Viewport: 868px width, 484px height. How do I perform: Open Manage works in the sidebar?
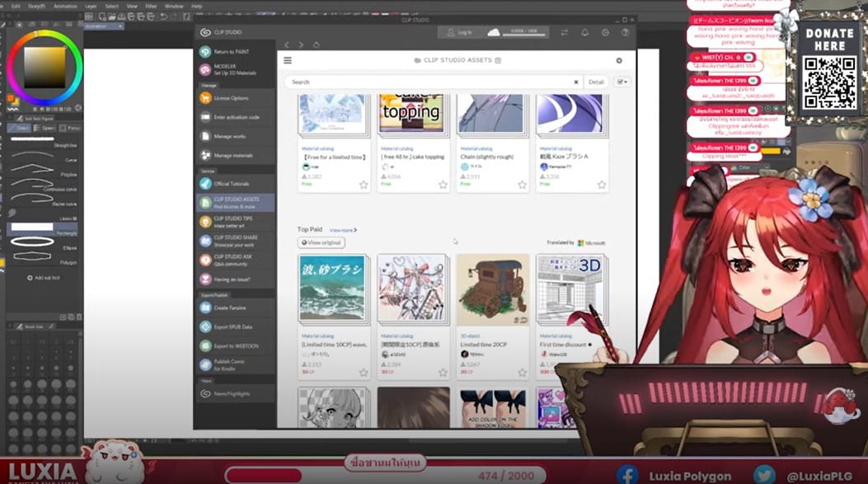(235, 136)
